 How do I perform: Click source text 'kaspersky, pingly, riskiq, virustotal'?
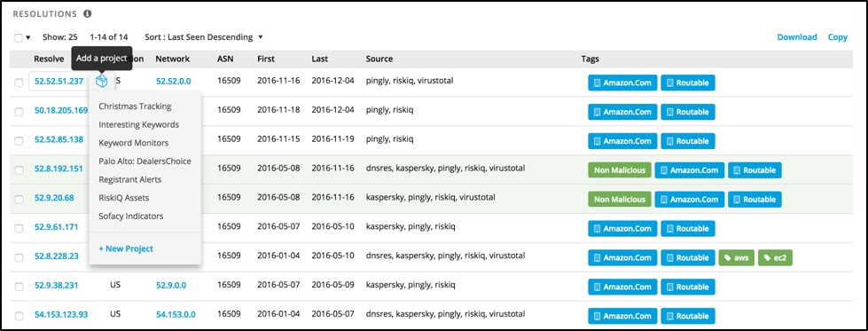[431, 197]
